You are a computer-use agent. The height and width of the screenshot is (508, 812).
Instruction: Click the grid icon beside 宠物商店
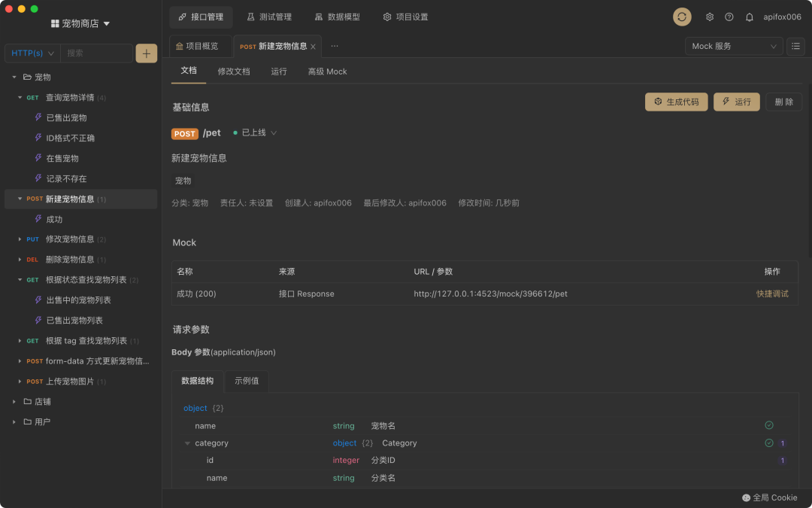pyautogui.click(x=55, y=24)
